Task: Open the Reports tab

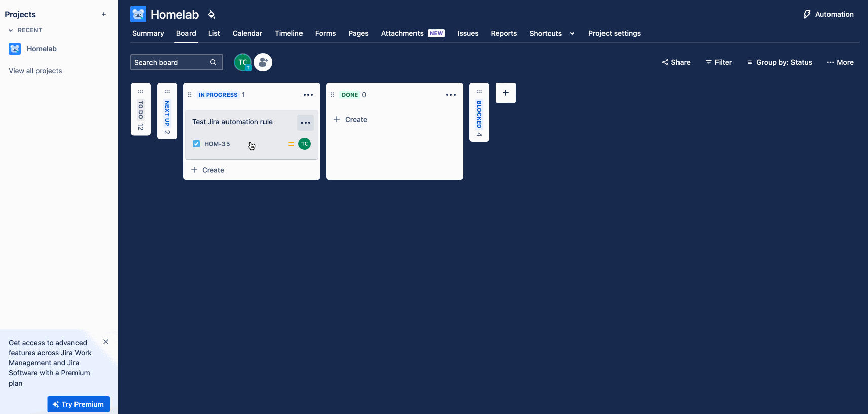Action: tap(504, 33)
